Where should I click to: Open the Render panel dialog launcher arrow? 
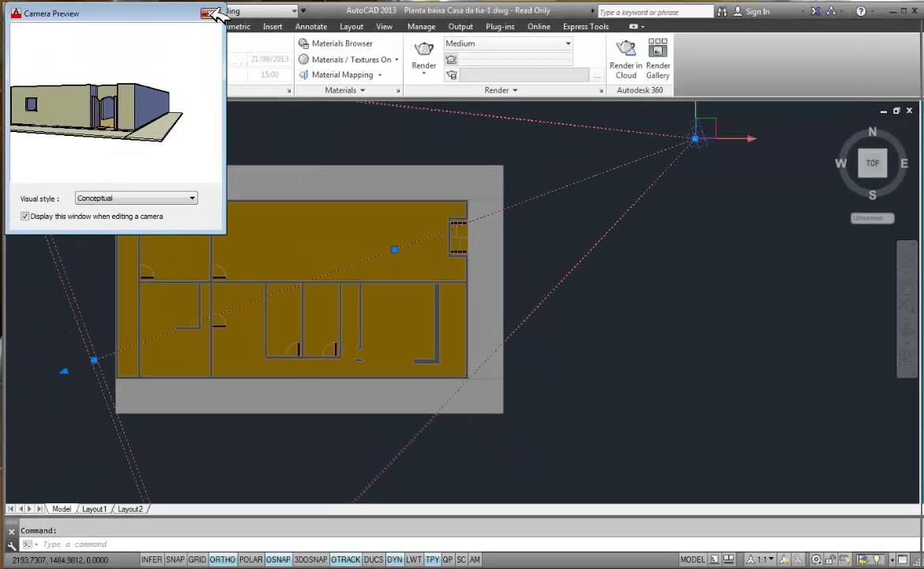[601, 91]
